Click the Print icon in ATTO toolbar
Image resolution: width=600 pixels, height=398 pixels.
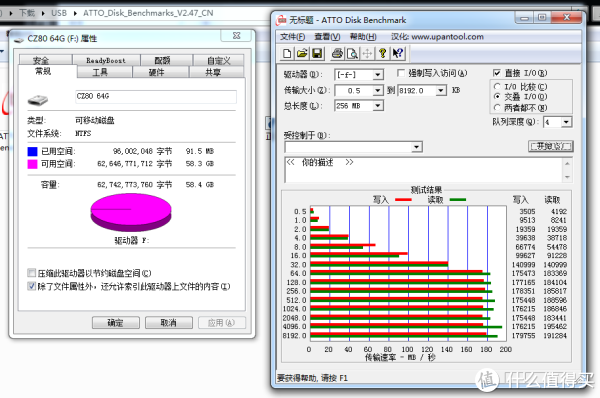point(337,53)
